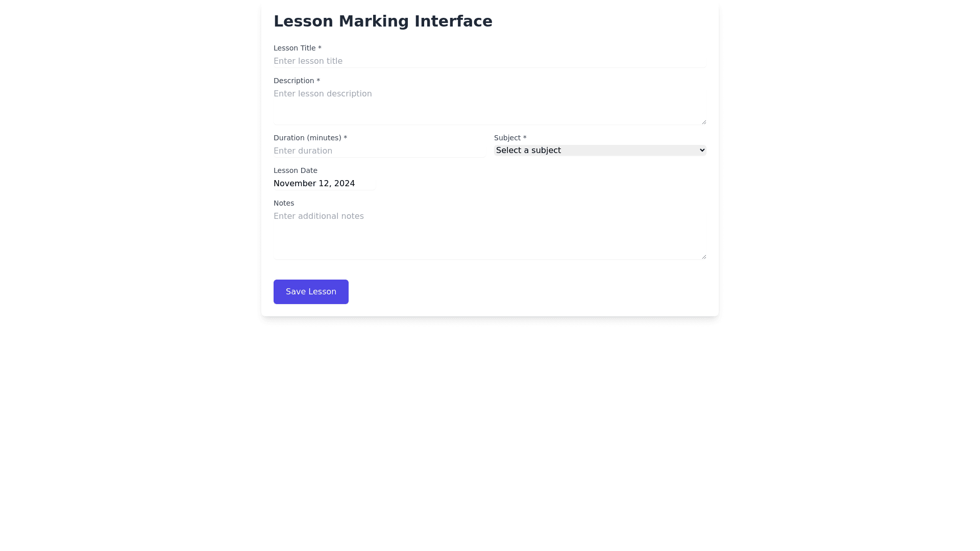Click the "Notes" field label
The width and height of the screenshot is (980, 551).
[284, 203]
